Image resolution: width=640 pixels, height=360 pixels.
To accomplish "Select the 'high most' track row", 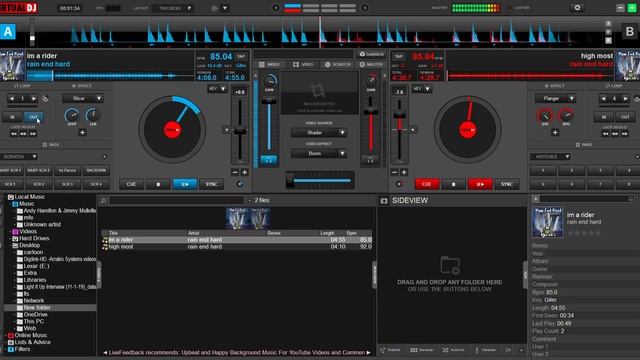I will (237, 247).
